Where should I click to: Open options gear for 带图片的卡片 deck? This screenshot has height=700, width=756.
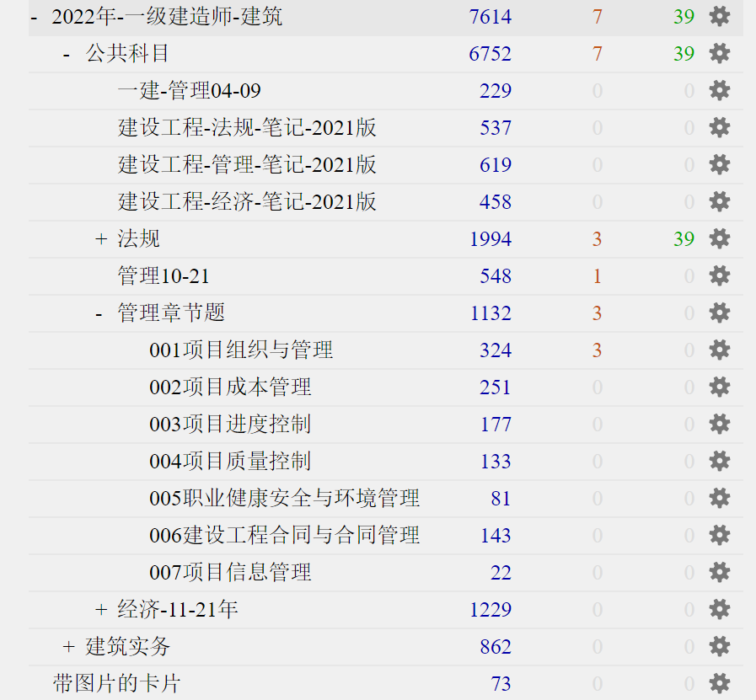[720, 684]
